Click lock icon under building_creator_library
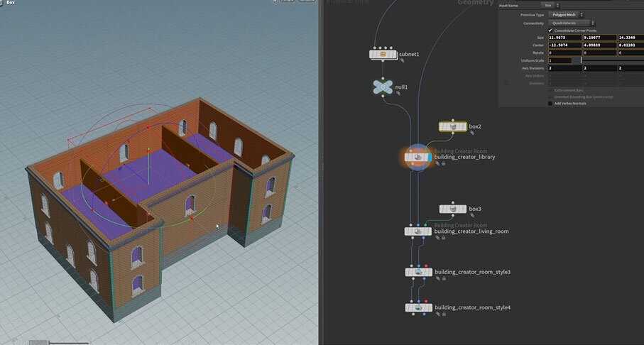Screen dimensions: 644x345 coord(444,163)
